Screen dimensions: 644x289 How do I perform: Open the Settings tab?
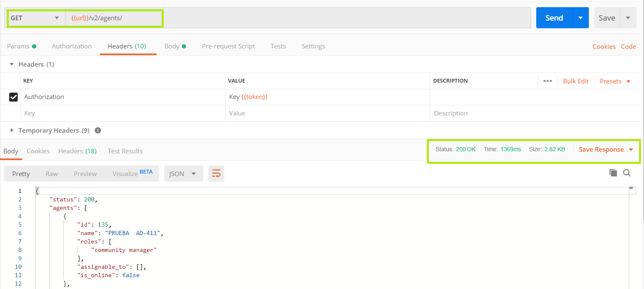coord(313,46)
